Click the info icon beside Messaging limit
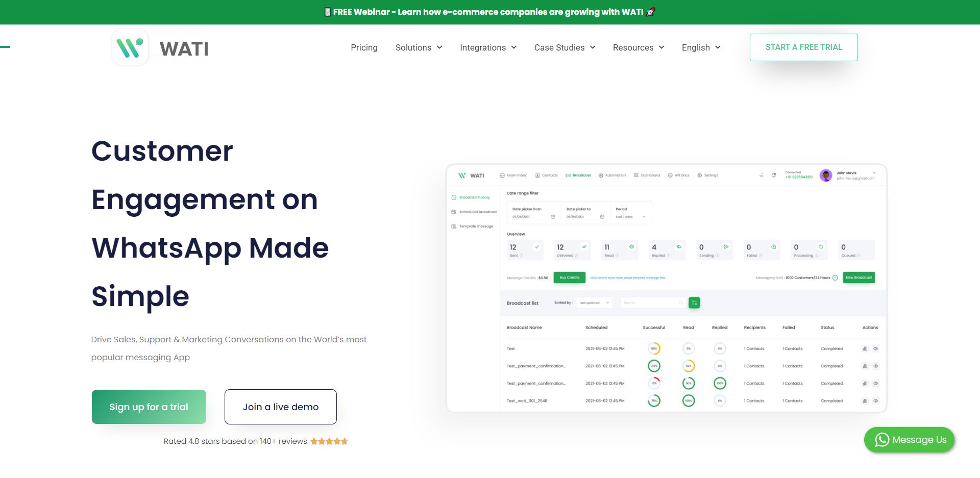 (835, 278)
